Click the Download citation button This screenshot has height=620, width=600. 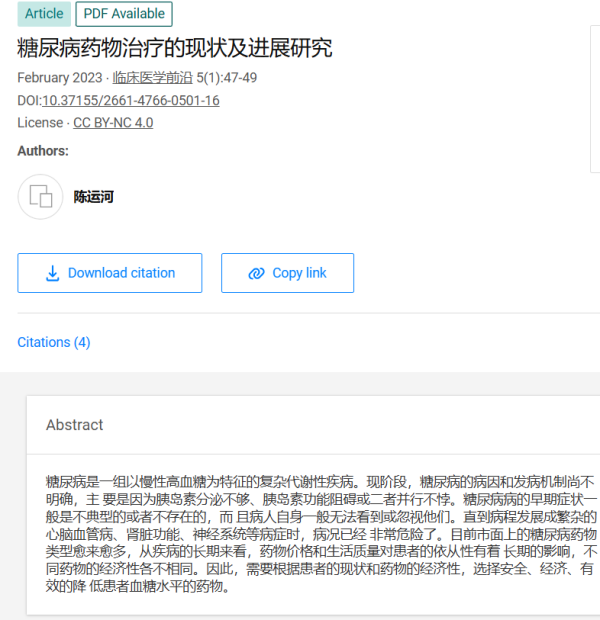tap(110, 273)
